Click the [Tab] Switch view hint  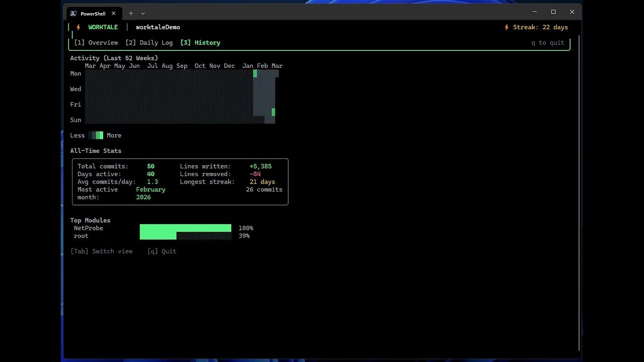[x=102, y=251]
